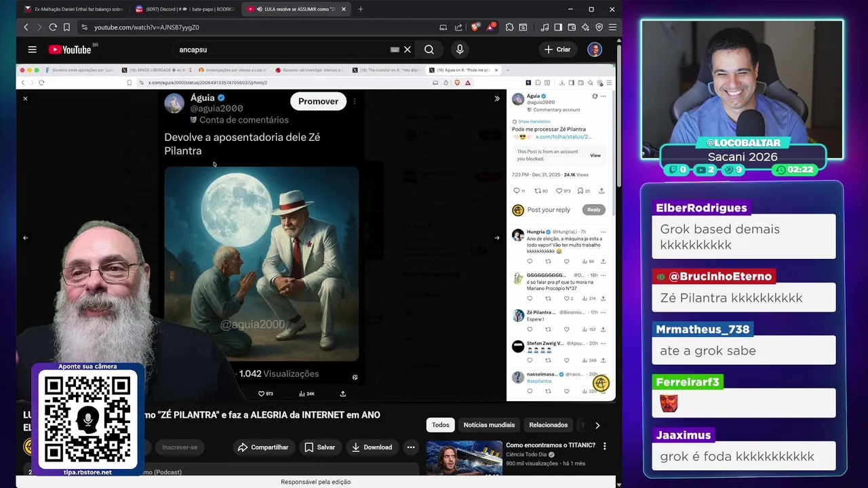Show more filter chips with right chevron

point(597,425)
